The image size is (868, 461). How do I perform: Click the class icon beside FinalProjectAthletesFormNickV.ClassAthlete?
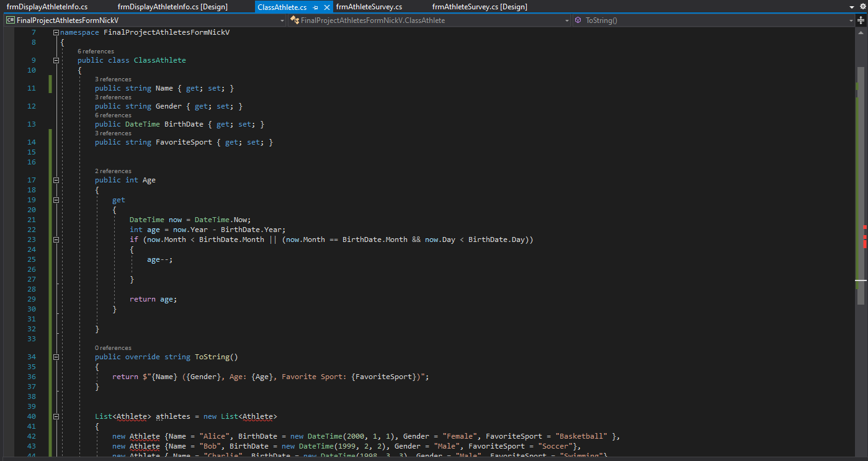coord(295,20)
